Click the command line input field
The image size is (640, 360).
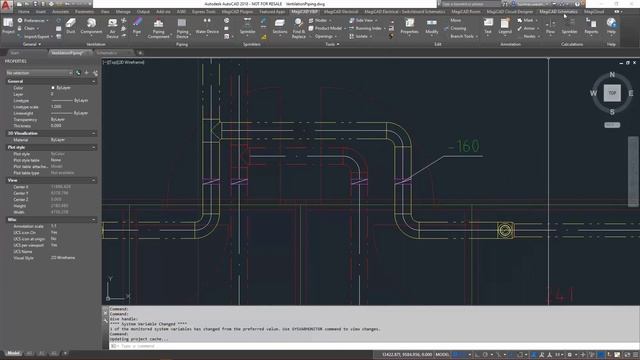click(373, 346)
